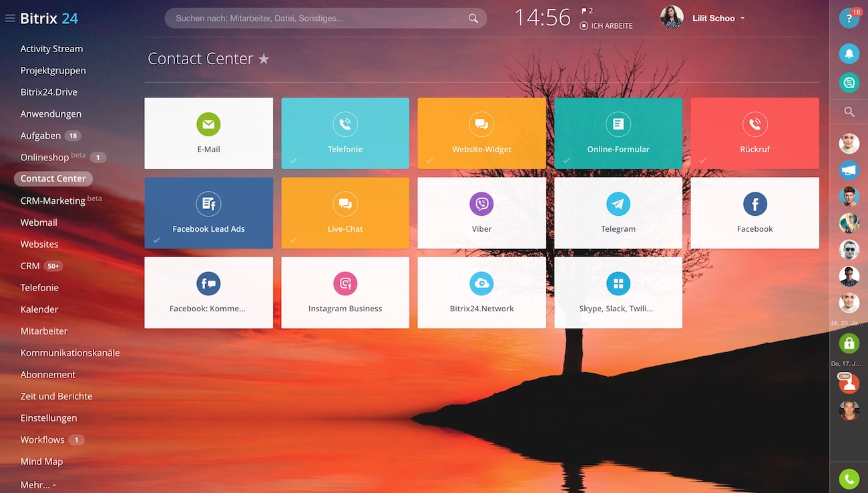Viewport: 868px width, 493px height.
Task: Toggle the Contact Center favorite star
Action: [264, 59]
